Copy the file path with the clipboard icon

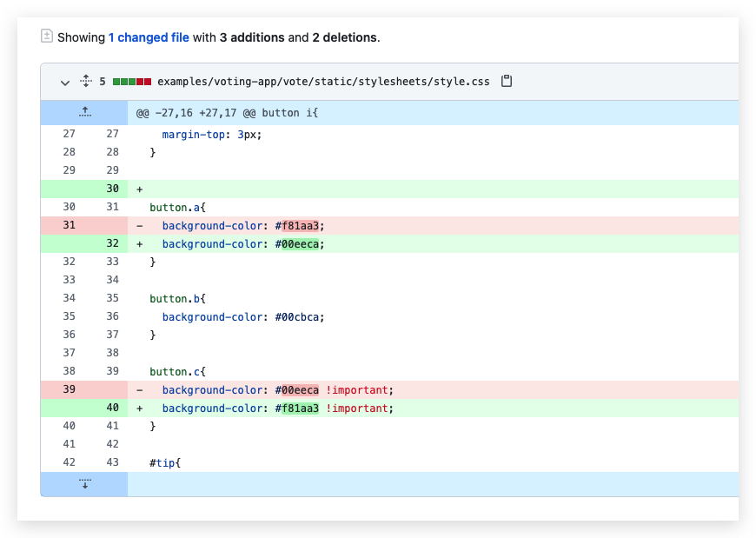pos(507,81)
